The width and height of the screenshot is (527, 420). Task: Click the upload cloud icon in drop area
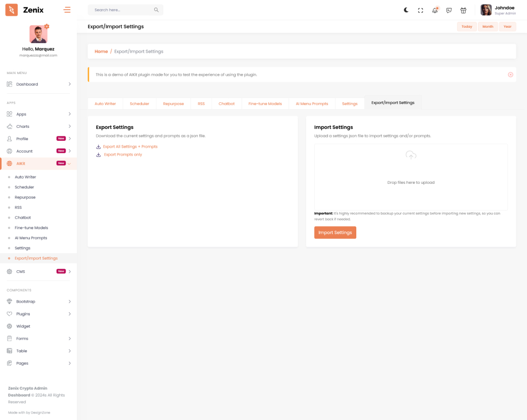point(411,155)
